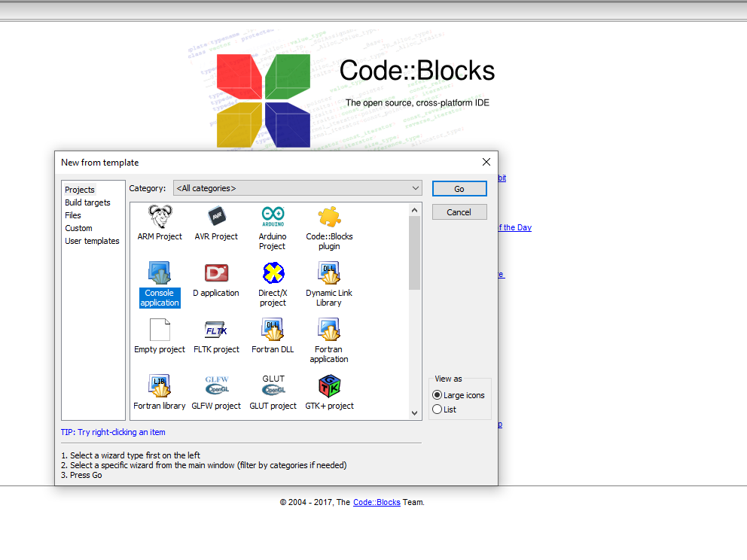Click the scrollbar down arrow in template list
Viewport: 747px width, 560px height.
click(x=414, y=413)
